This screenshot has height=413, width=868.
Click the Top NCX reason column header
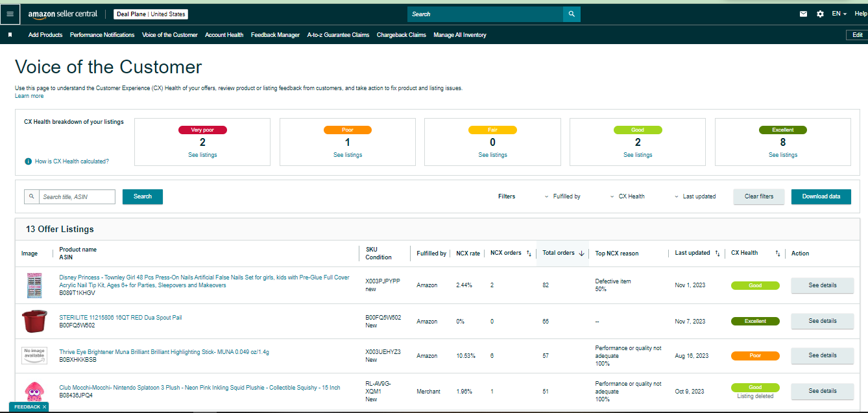point(617,254)
